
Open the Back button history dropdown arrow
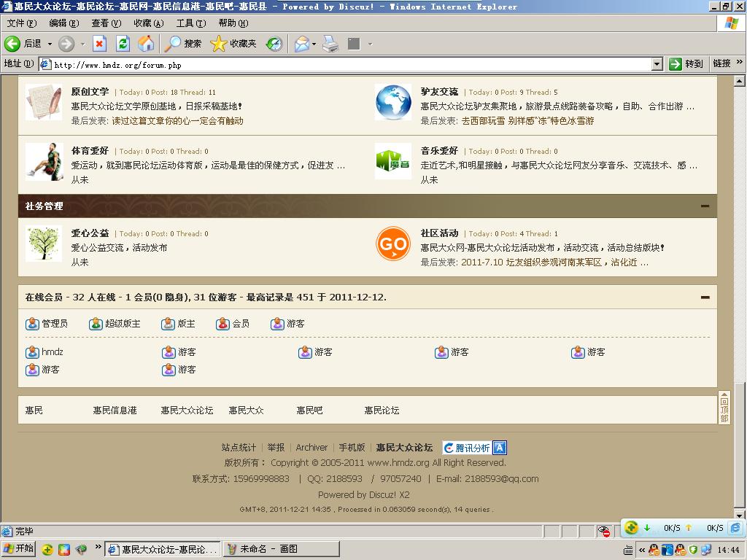tap(50, 44)
